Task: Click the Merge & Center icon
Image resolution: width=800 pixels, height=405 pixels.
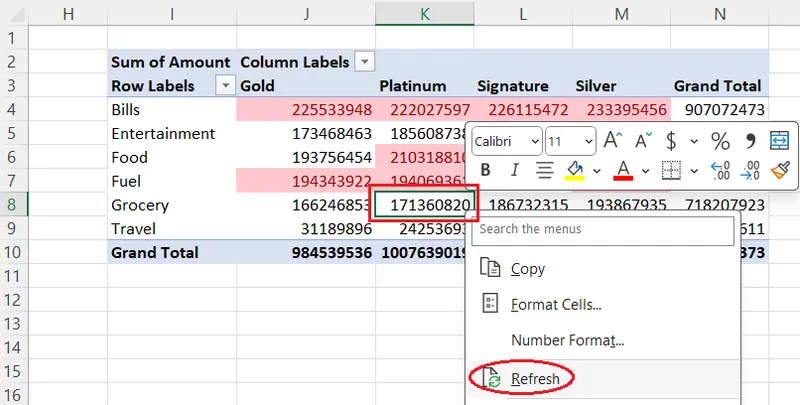Action: tap(780, 141)
